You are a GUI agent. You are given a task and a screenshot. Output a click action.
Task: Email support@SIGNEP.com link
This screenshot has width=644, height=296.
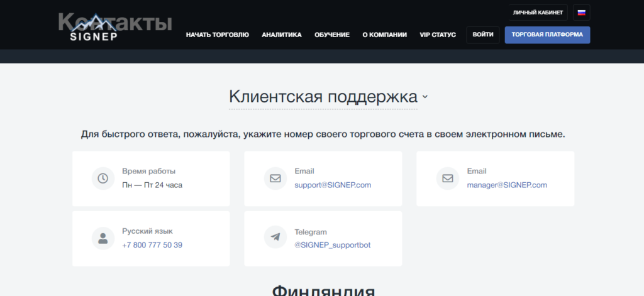point(333,185)
